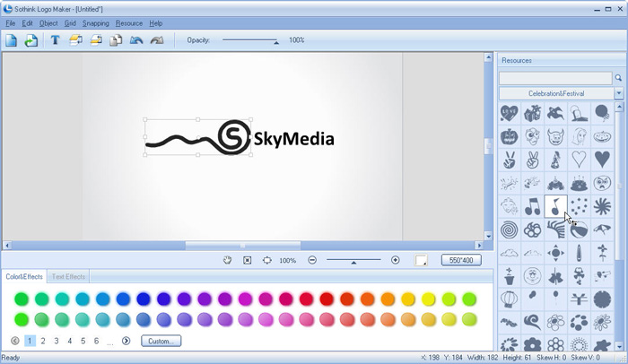The width and height of the screenshot is (628, 364).
Task: Click next color page arrow
Action: pos(126,342)
